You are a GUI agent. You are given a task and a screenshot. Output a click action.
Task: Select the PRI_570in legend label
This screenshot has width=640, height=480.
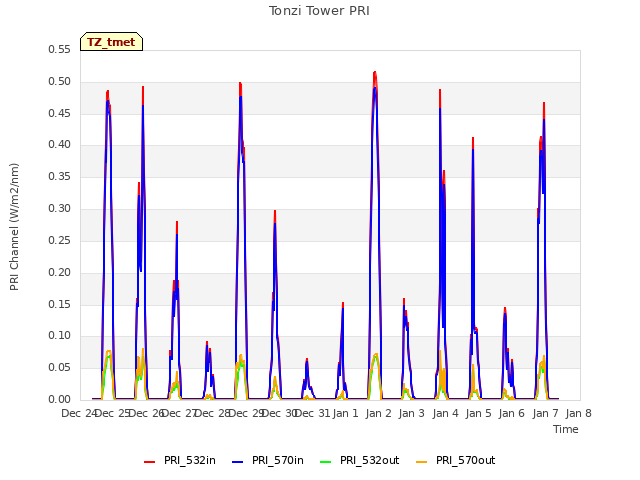278,460
